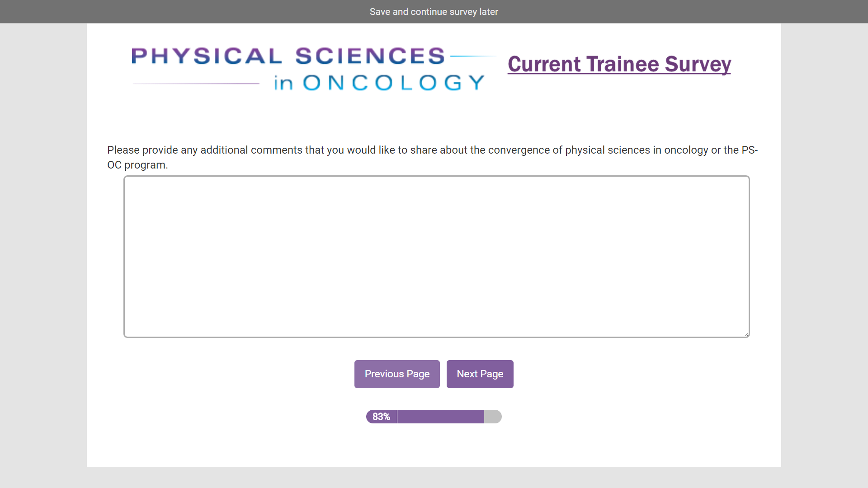Click the text area resize handle
Viewport: 868px width, 488px height.
746,334
